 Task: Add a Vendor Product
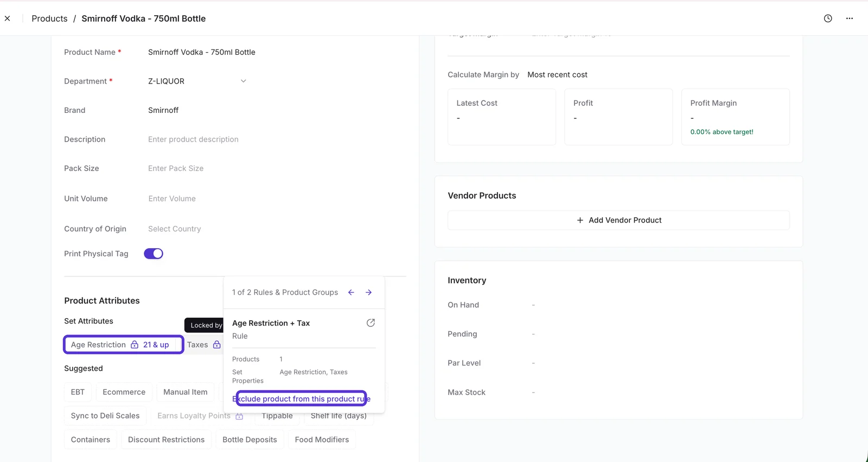(x=618, y=220)
